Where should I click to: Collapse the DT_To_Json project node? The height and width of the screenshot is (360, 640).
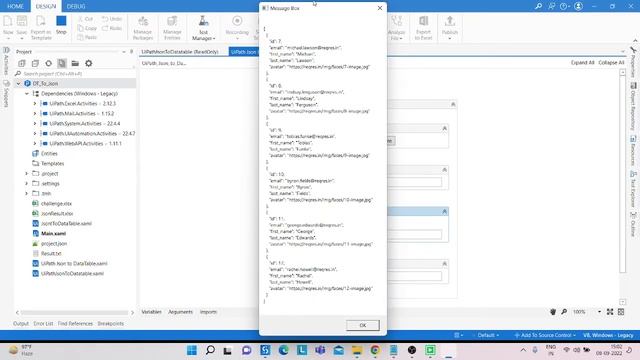18,83
